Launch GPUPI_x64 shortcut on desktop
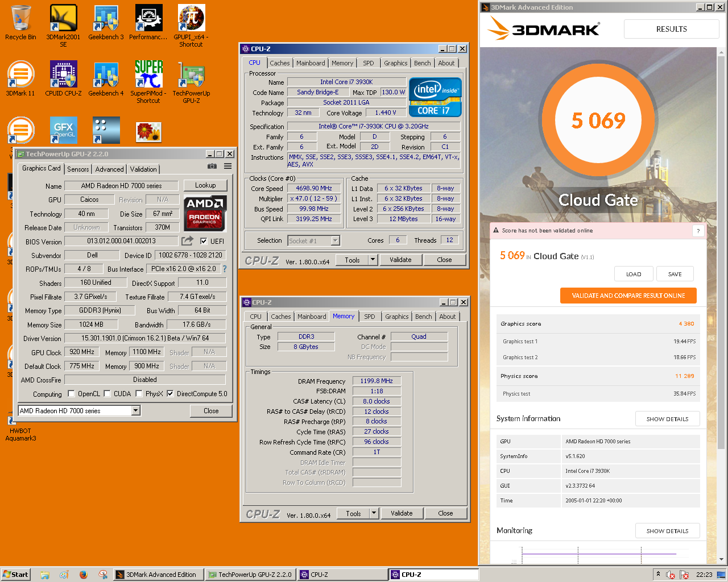Image resolution: width=728 pixels, height=582 pixels. click(x=191, y=25)
